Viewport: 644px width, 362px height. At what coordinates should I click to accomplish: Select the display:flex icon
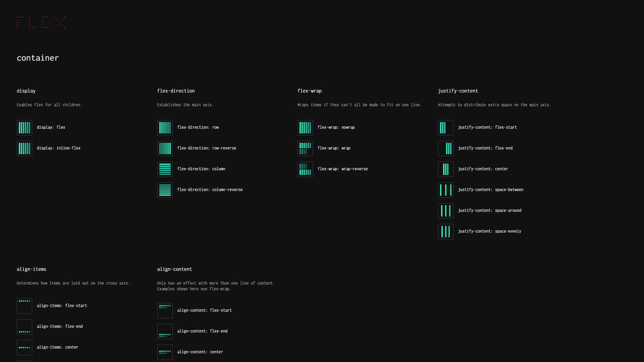[x=24, y=127]
